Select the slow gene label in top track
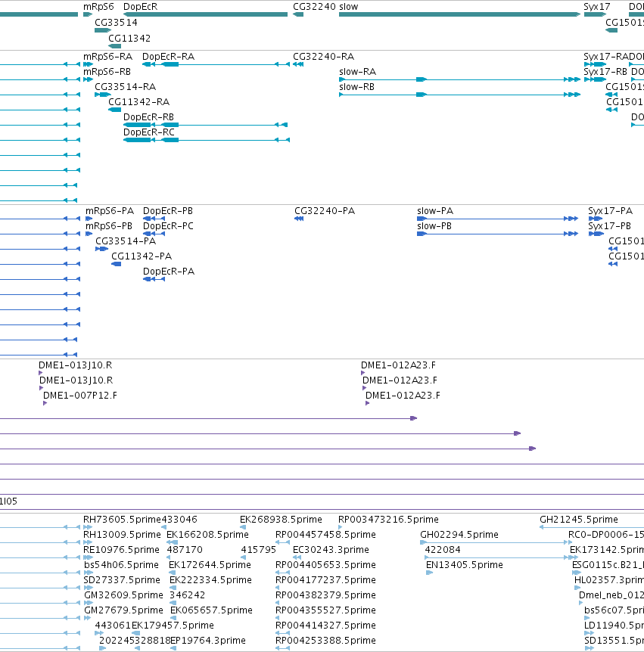Viewport: 644px width, 652px height. click(x=349, y=7)
